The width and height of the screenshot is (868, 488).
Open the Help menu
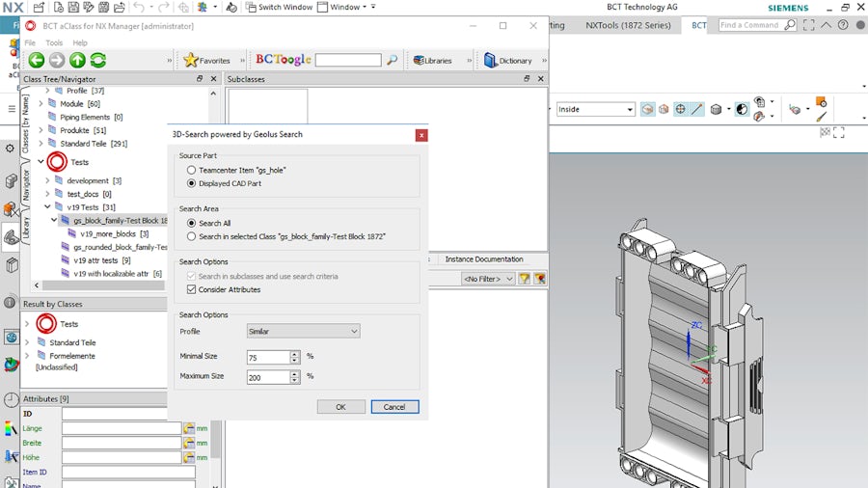(80, 42)
